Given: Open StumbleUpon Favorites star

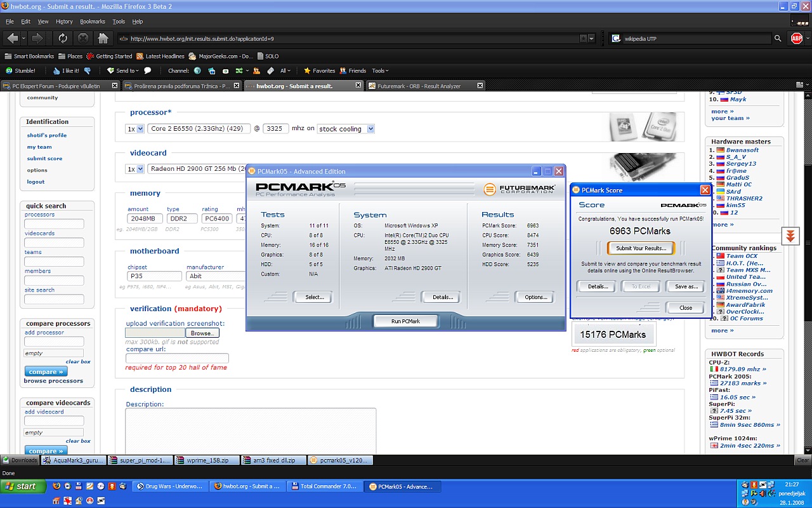Looking at the screenshot, I should pyautogui.click(x=319, y=70).
